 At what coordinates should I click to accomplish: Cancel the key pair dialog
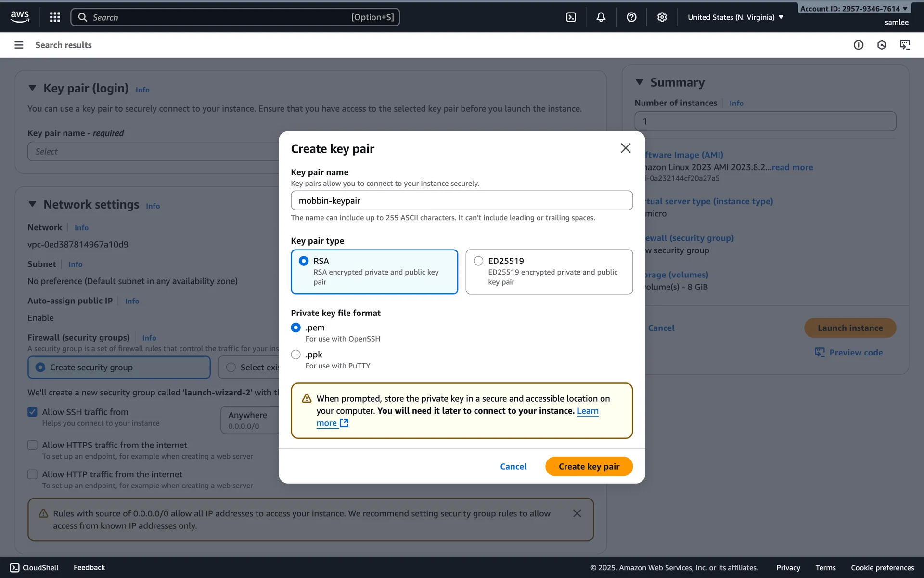point(513,466)
